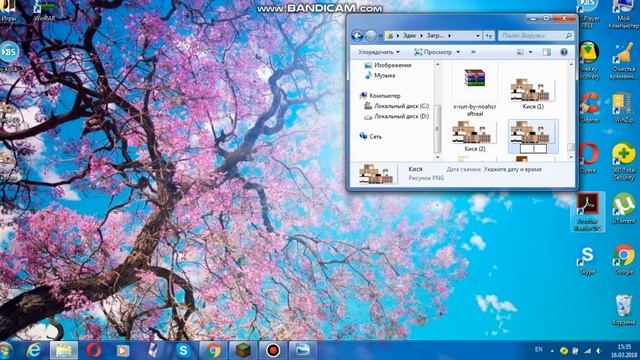Open the desktop cleanup broom shortcut
This screenshot has height=360, width=640.
(623, 61)
